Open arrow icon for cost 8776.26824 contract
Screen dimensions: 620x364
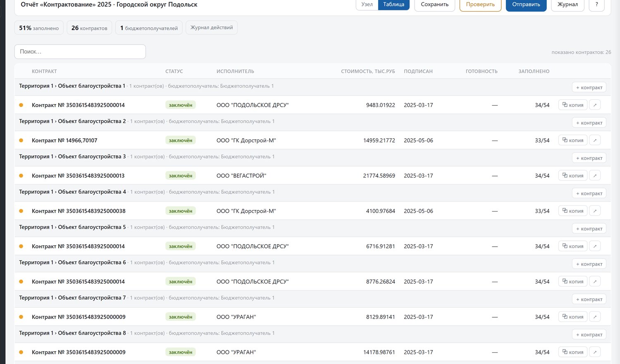[595, 281]
